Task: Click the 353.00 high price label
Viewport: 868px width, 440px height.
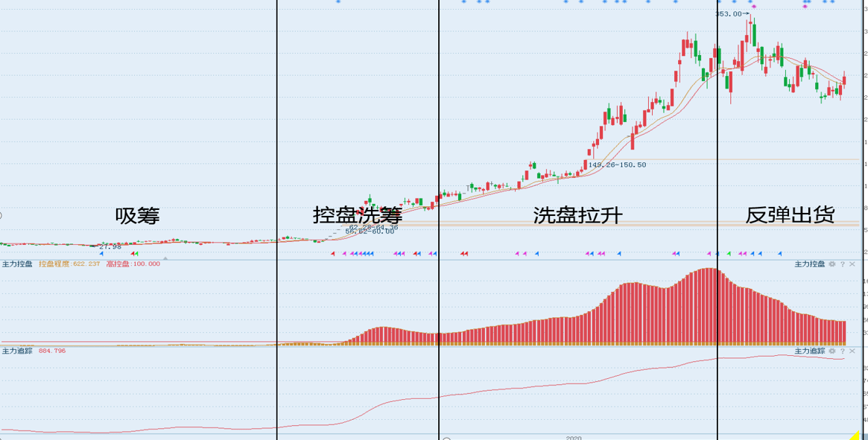Action: tap(729, 14)
